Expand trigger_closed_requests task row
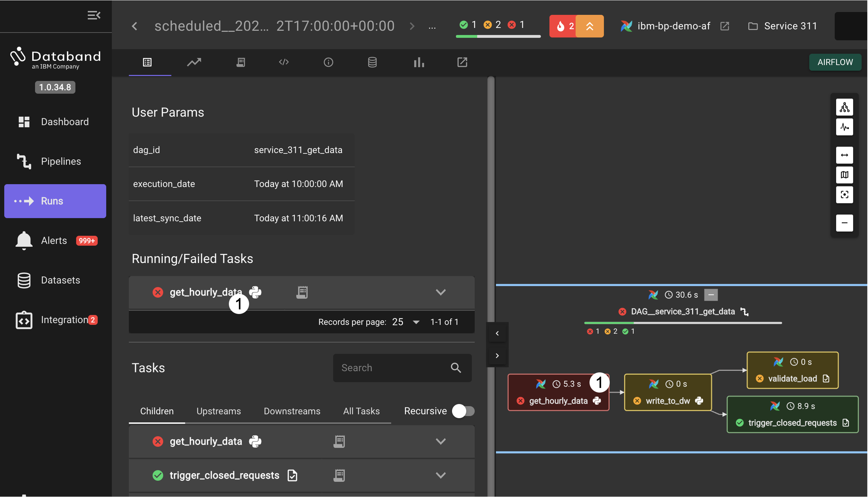This screenshot has height=497, width=868. [x=440, y=475]
